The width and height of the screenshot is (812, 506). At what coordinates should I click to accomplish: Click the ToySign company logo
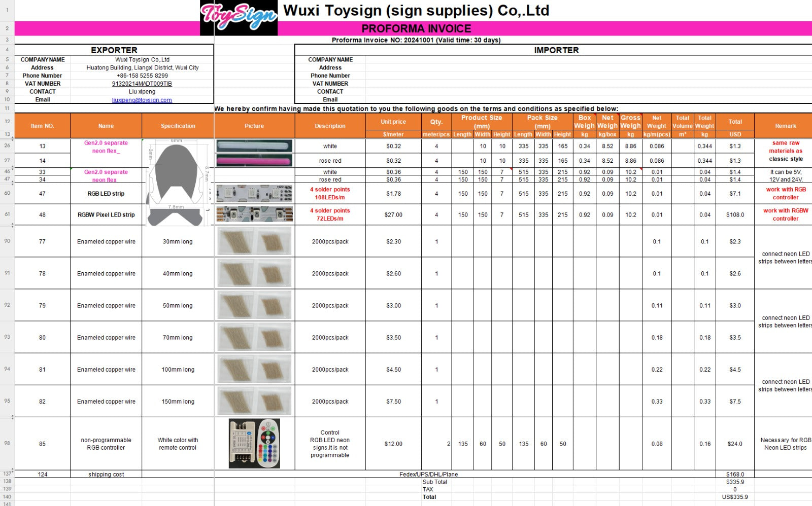click(239, 18)
